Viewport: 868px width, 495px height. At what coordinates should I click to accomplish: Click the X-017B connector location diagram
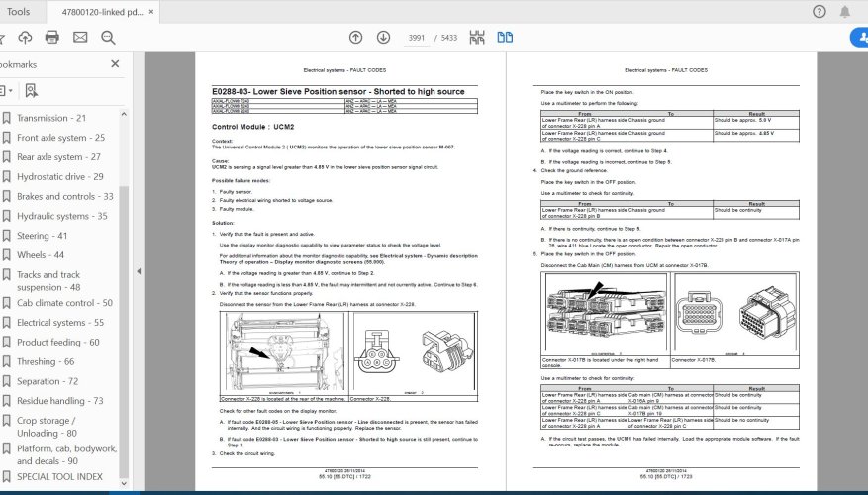tap(606, 313)
